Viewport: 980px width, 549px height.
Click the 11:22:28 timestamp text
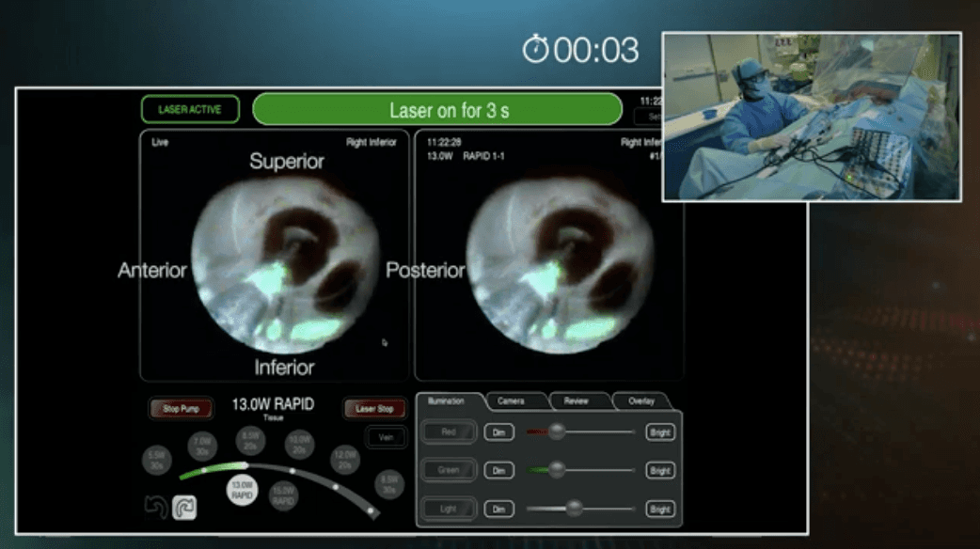(444, 142)
